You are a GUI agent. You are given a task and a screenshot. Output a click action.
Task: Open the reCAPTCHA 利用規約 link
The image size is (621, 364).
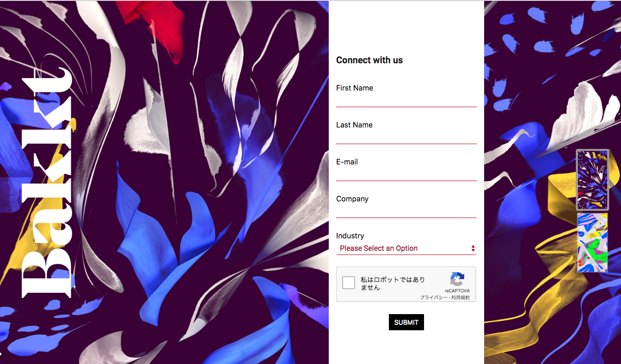tap(461, 298)
